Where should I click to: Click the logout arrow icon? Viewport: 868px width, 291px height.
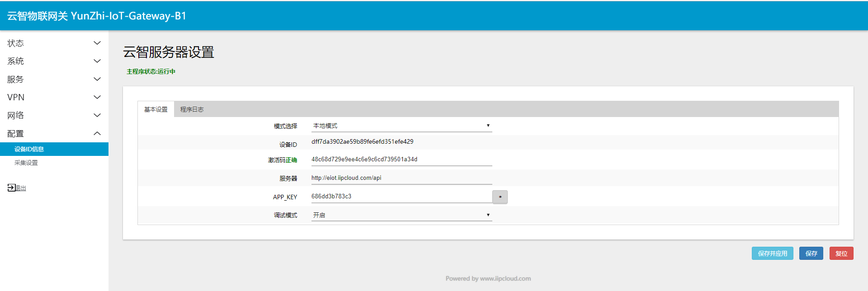11,188
